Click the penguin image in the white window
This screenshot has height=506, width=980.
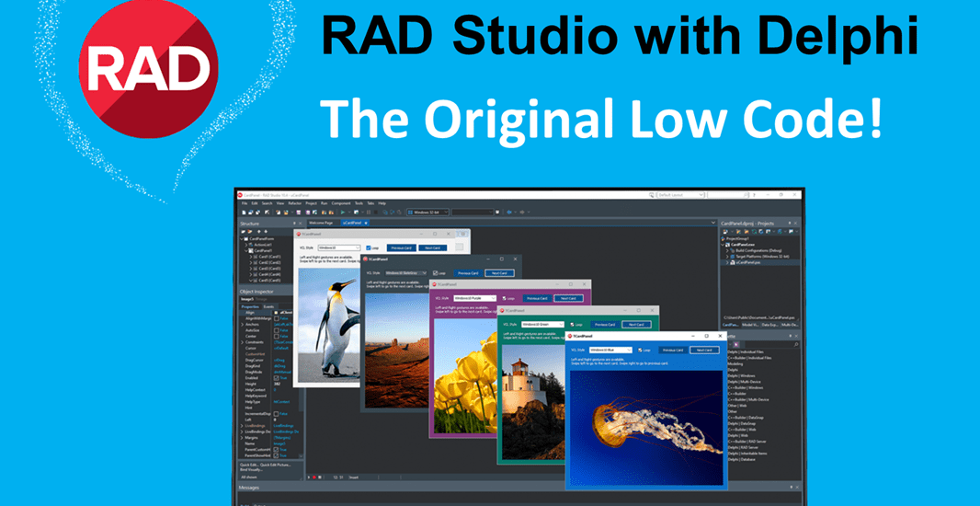[329, 324]
